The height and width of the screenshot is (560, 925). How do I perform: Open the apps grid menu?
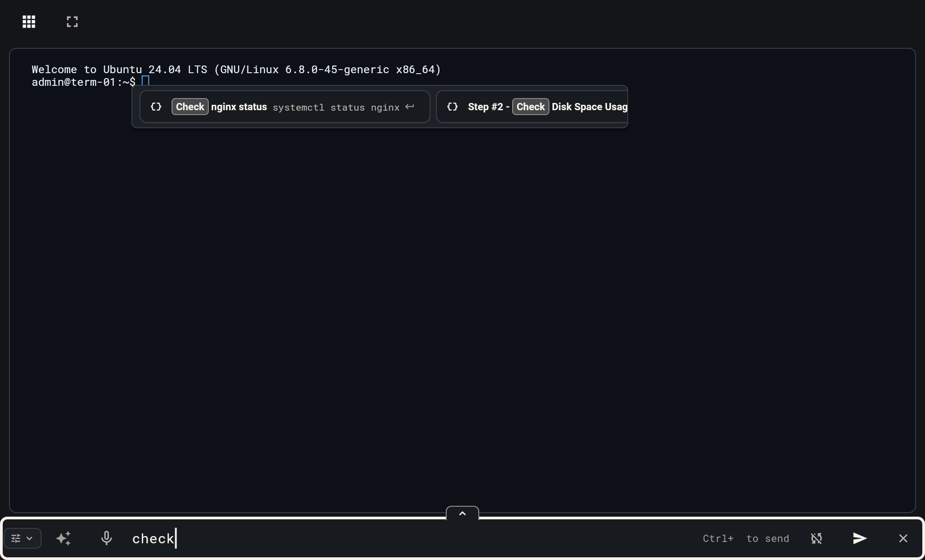[29, 22]
